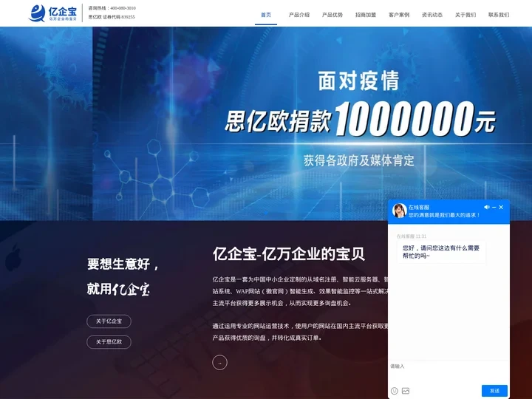Screen dimensions: 532x399
Task: Click the customer service avatar
Action: (x=399, y=211)
